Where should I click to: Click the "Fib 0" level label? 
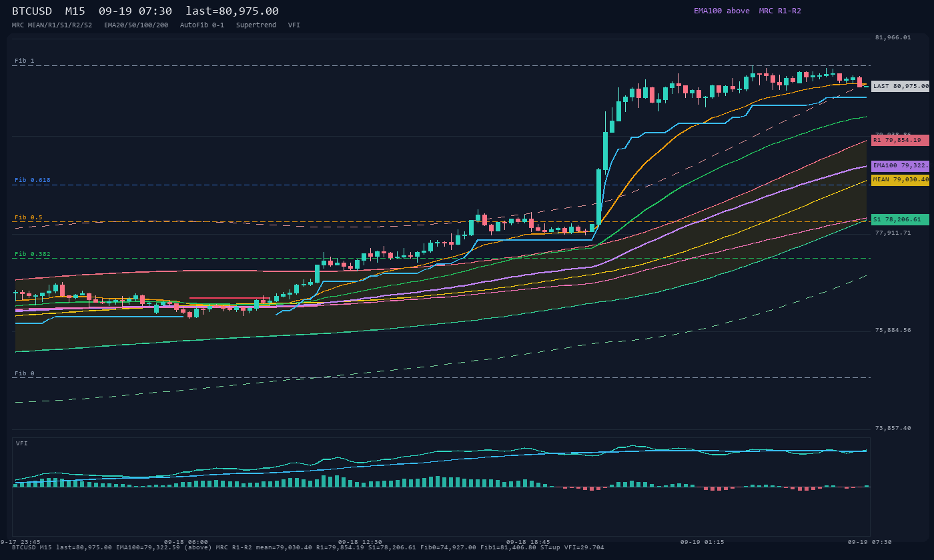point(25,373)
